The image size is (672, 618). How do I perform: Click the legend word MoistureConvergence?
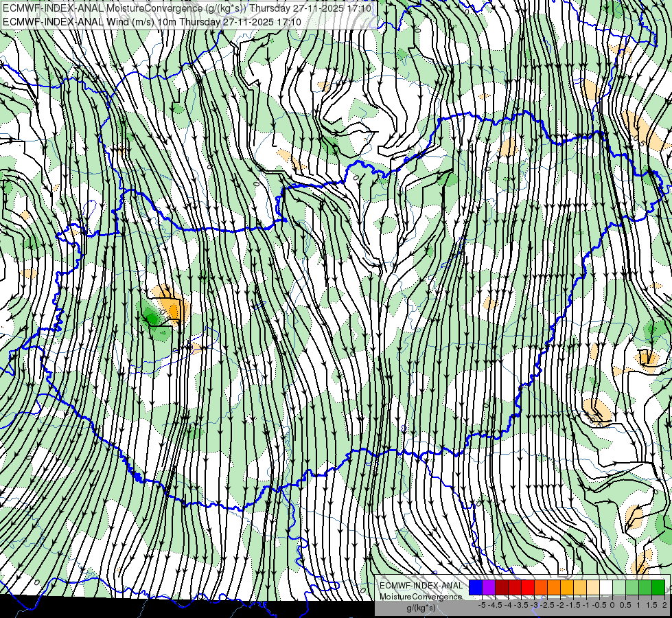point(421,597)
